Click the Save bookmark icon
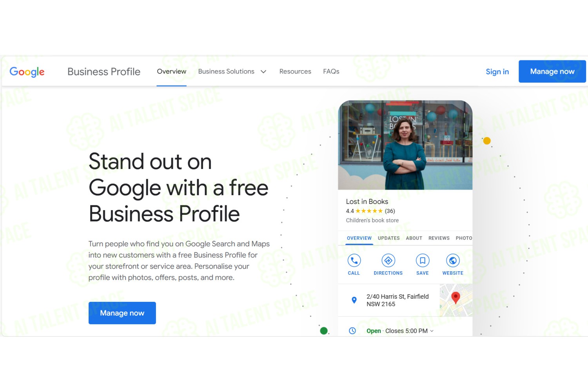 [x=423, y=261]
